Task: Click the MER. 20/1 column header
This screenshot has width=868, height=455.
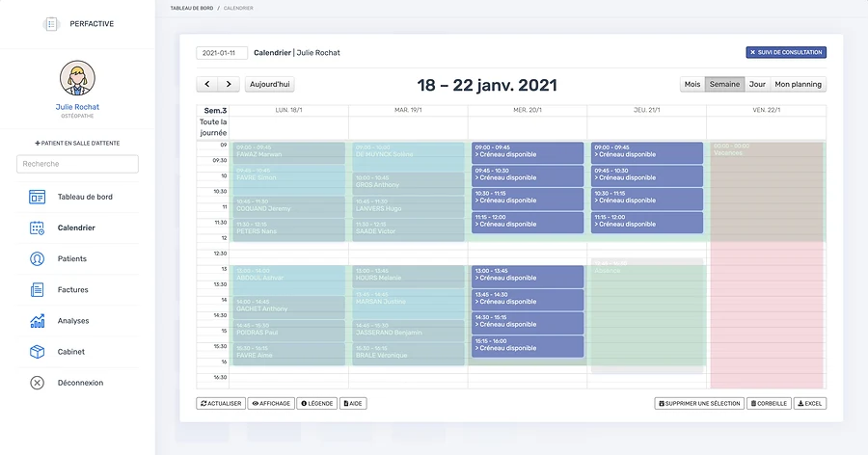Action: [528, 110]
